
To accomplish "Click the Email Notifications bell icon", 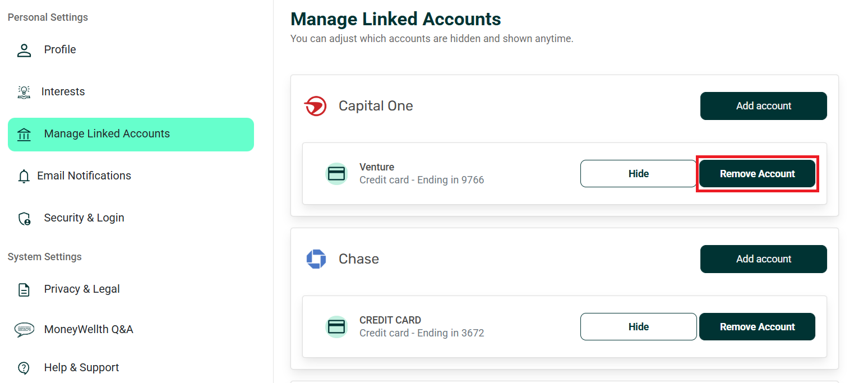I will pos(24,176).
